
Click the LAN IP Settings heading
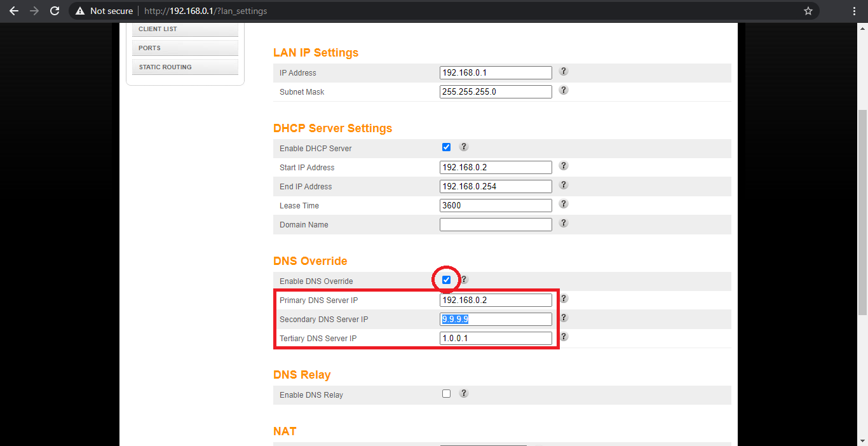tap(316, 53)
